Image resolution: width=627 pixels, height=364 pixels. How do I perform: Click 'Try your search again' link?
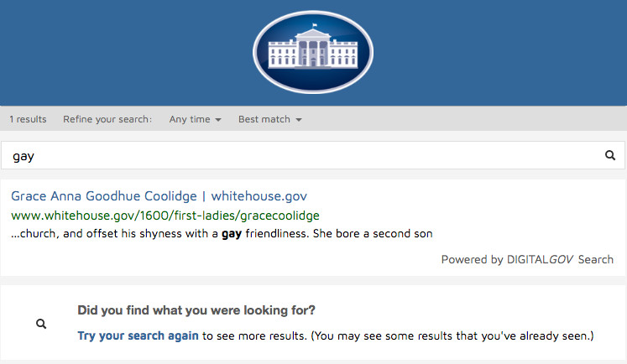coord(138,335)
